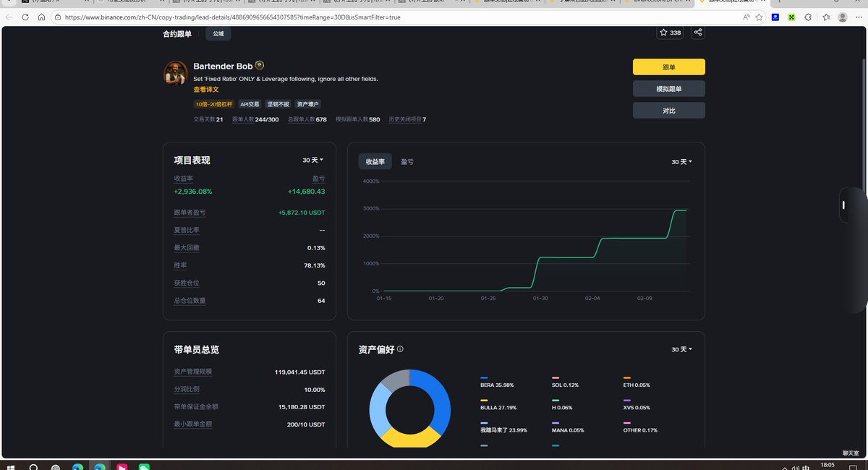This screenshot has height=470, width=868.
Task: Open the Windows Start menu
Action: coord(10,466)
